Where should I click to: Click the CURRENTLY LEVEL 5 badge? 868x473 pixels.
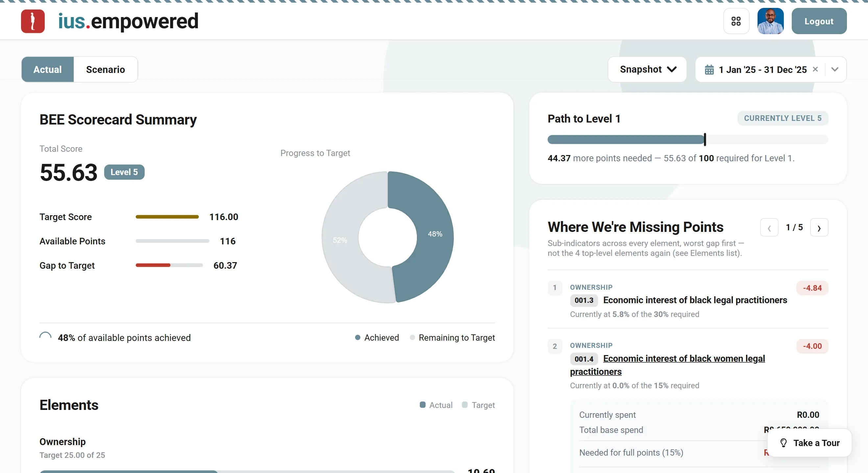point(783,118)
